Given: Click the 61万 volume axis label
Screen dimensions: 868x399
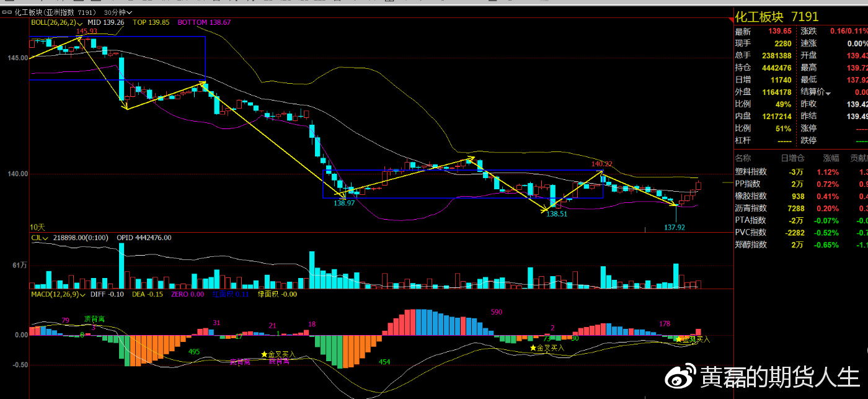Looking at the screenshot, I should [20, 266].
